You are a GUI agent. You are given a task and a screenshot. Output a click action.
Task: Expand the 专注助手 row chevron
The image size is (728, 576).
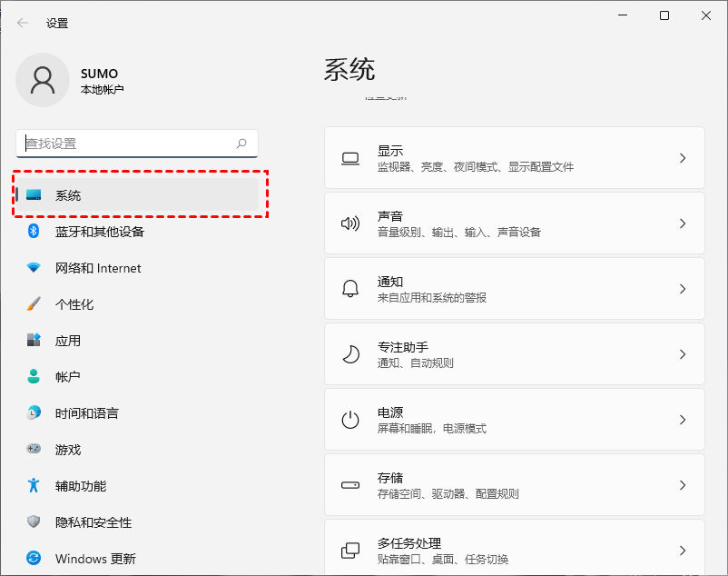[x=683, y=354]
